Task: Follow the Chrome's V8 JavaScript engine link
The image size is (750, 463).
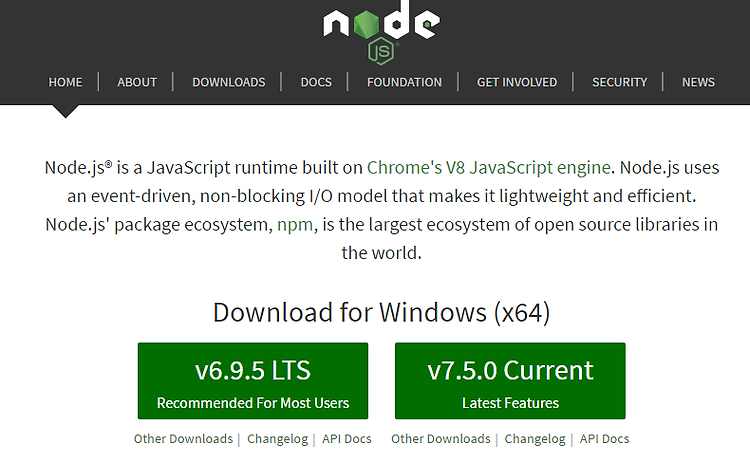Action: (489, 168)
